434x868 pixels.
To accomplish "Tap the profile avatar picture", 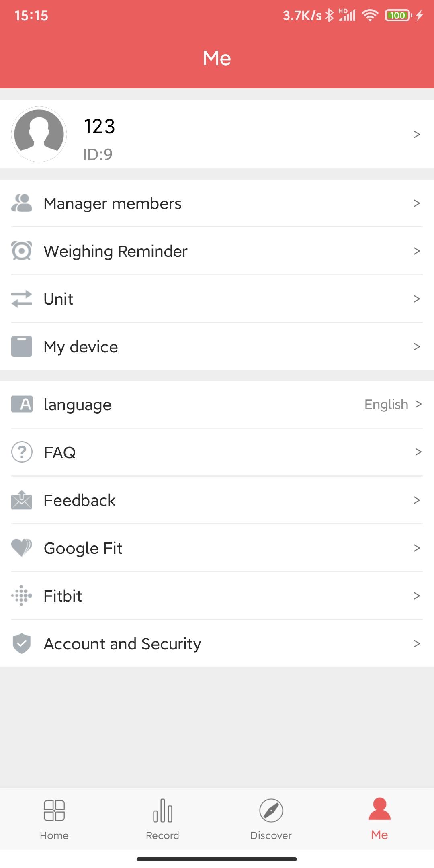I will (39, 134).
